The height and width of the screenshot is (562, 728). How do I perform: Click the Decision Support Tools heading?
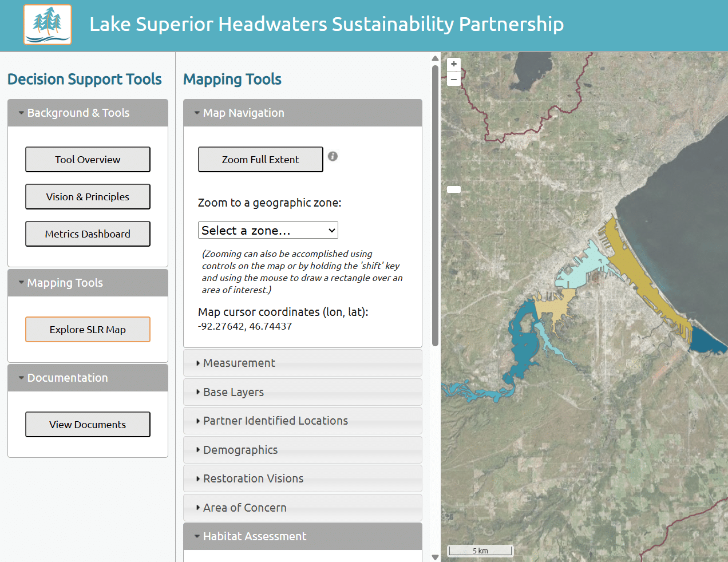pyautogui.click(x=85, y=79)
